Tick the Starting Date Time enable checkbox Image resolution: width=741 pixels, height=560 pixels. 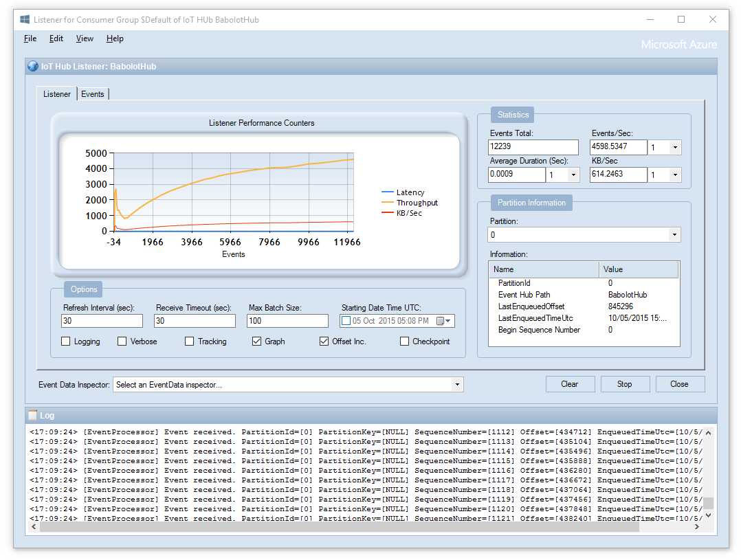(346, 321)
